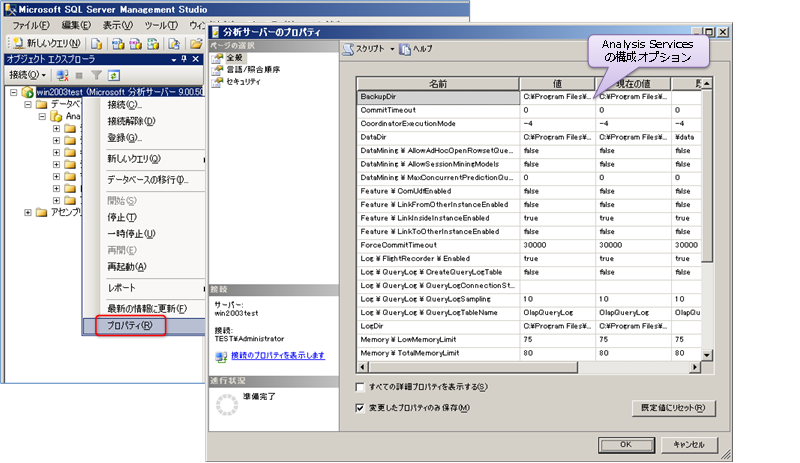Collapse the データベース folder node
Image resolution: width=800 pixels, height=463 pixels.
point(28,104)
